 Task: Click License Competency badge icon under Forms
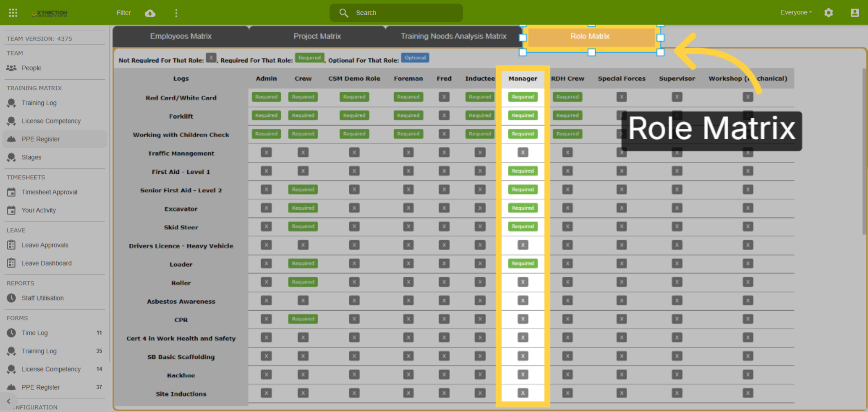pos(11,369)
